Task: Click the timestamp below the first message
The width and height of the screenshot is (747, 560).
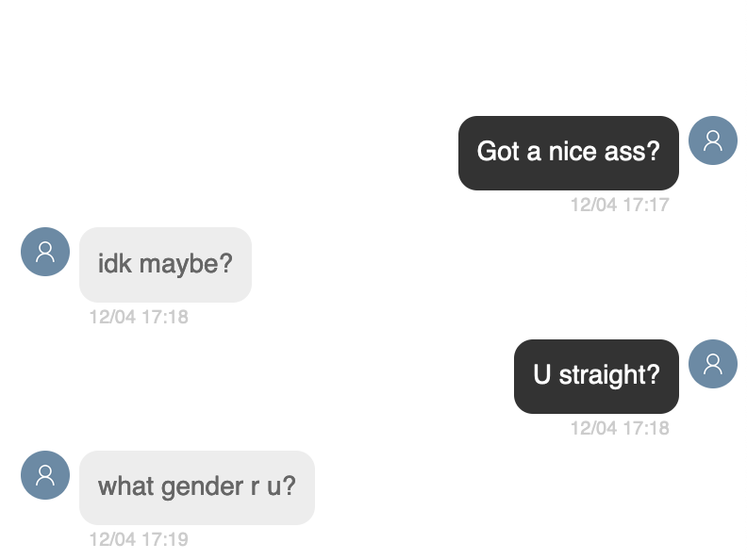Action: coord(619,205)
